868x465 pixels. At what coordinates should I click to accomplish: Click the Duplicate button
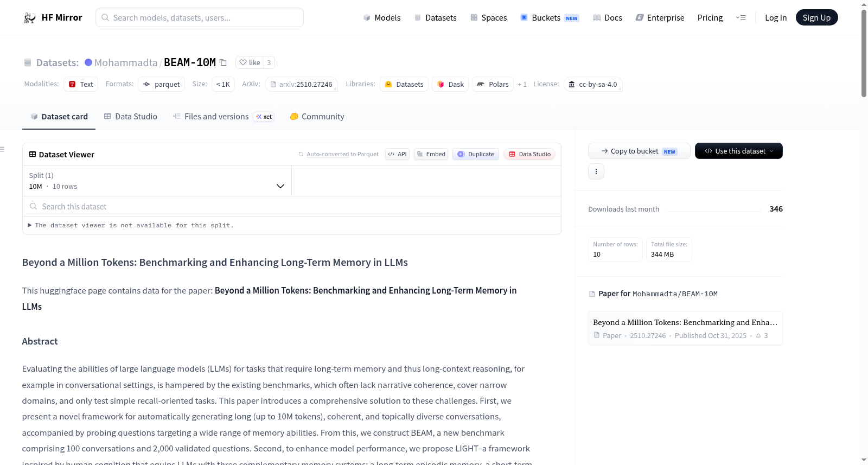coord(476,154)
